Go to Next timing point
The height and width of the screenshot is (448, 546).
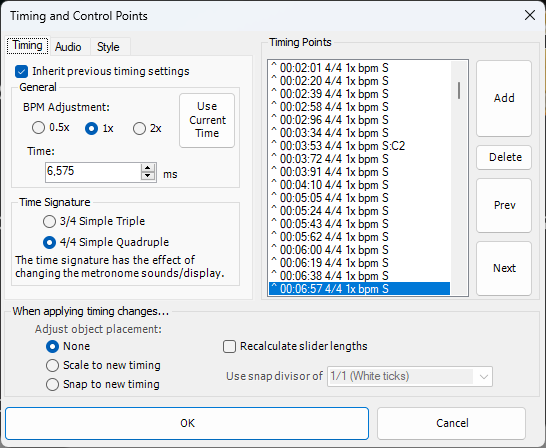point(504,268)
